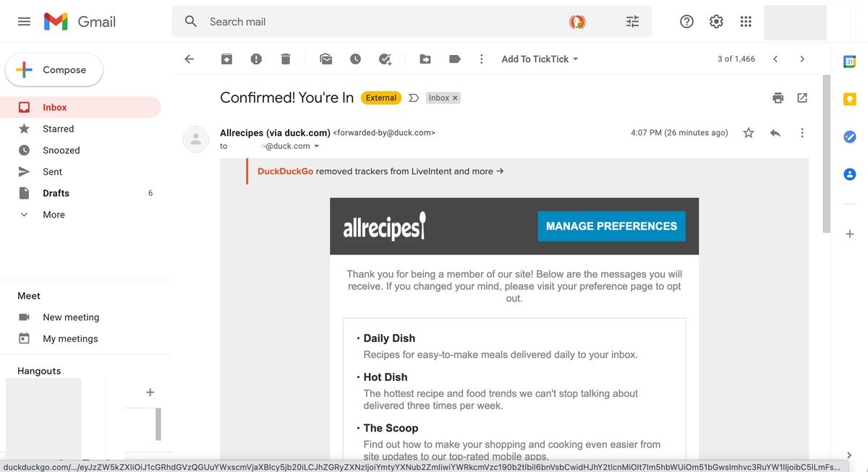Show recipient details dropdown arrow

click(x=316, y=146)
